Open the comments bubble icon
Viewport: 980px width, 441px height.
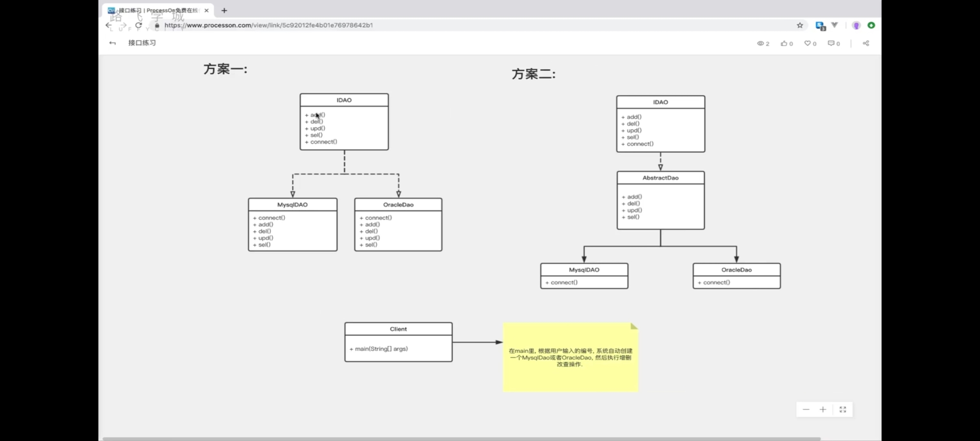[x=831, y=43]
